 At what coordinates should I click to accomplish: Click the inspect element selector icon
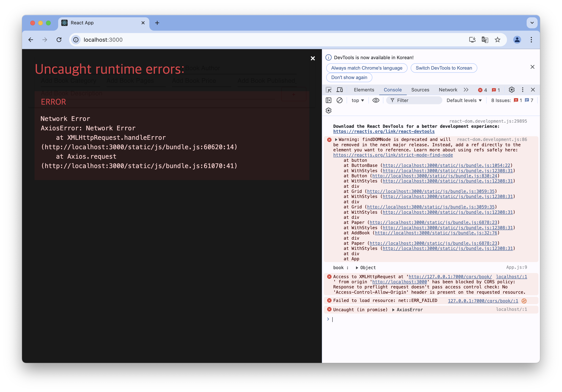329,90
